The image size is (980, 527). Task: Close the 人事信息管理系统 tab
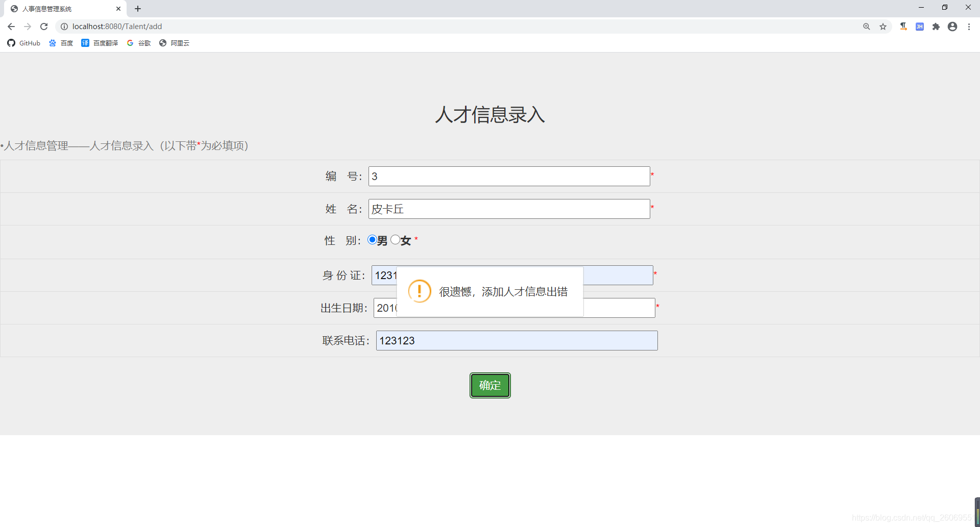click(x=118, y=9)
